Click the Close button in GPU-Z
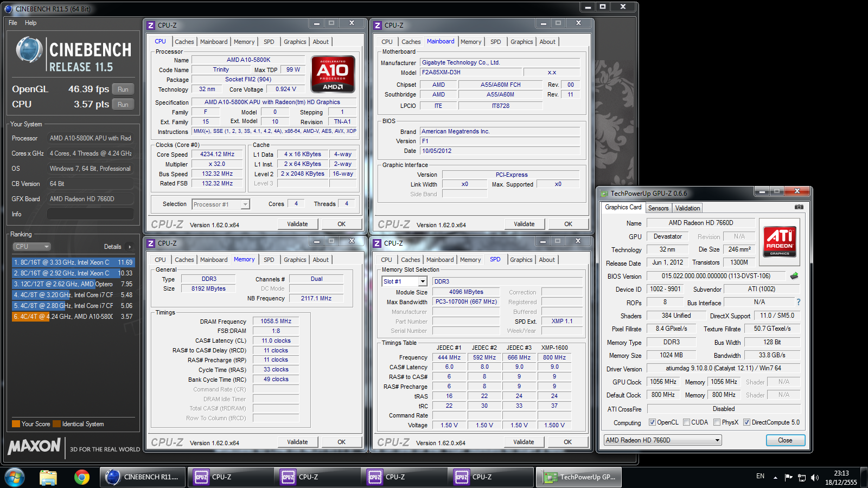The image size is (868, 488). (785, 440)
